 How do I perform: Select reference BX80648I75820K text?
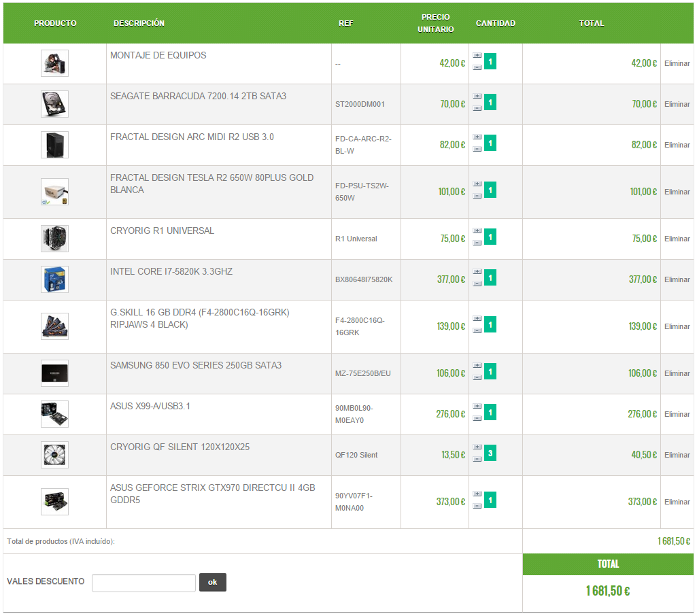[364, 280]
